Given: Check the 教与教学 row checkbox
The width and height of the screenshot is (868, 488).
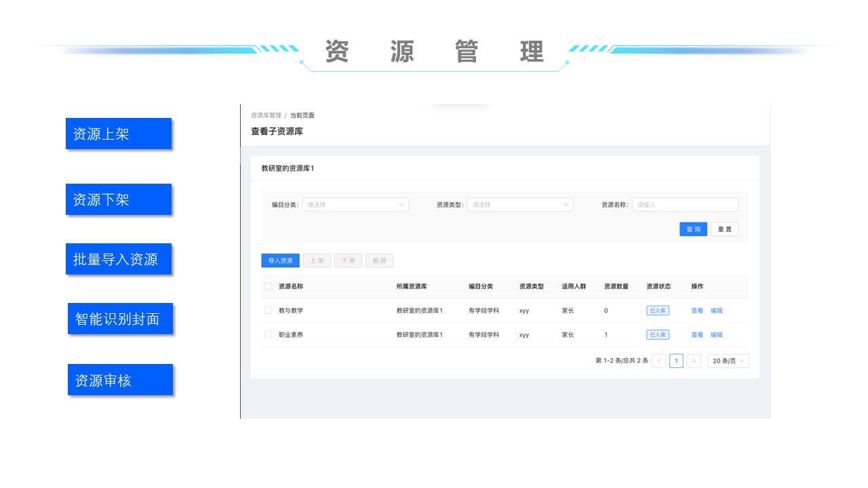Looking at the screenshot, I should pyautogui.click(x=269, y=310).
